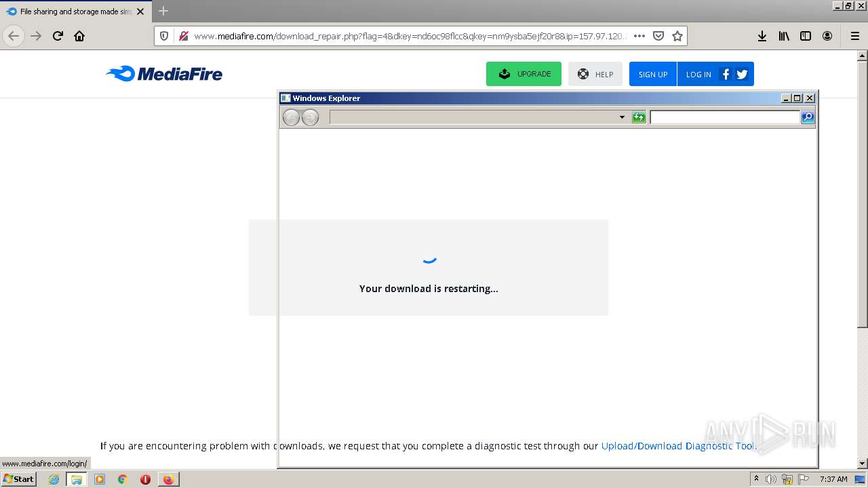Click LOG IN on MediaFire
868x488 pixels.
(698, 74)
